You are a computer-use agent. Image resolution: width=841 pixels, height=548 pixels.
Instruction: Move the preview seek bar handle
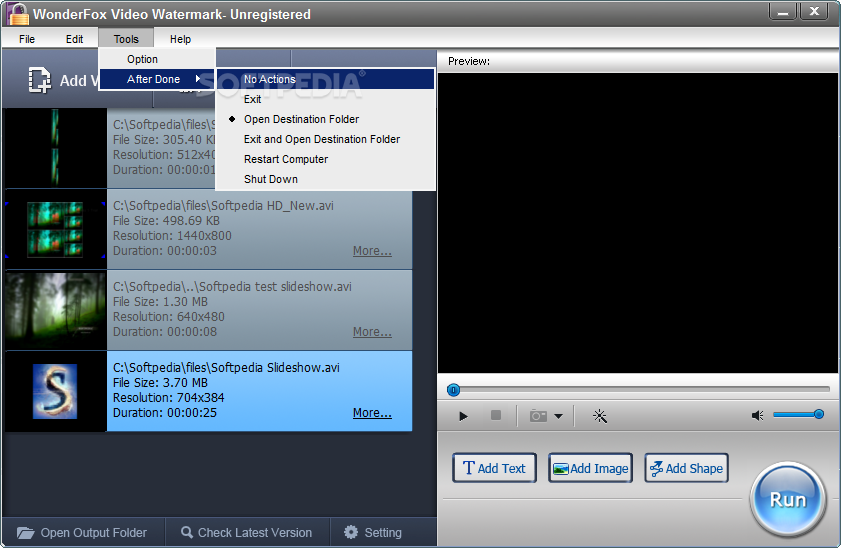click(x=453, y=390)
